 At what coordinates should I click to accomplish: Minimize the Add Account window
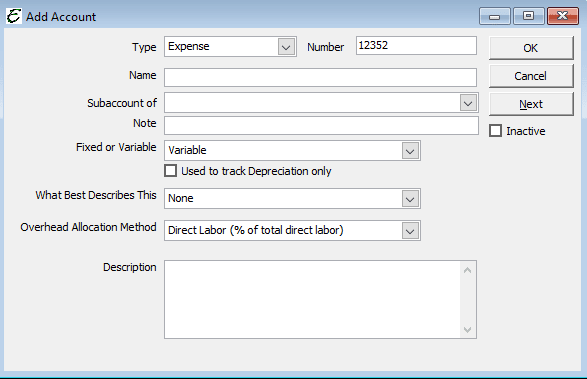(x=495, y=16)
